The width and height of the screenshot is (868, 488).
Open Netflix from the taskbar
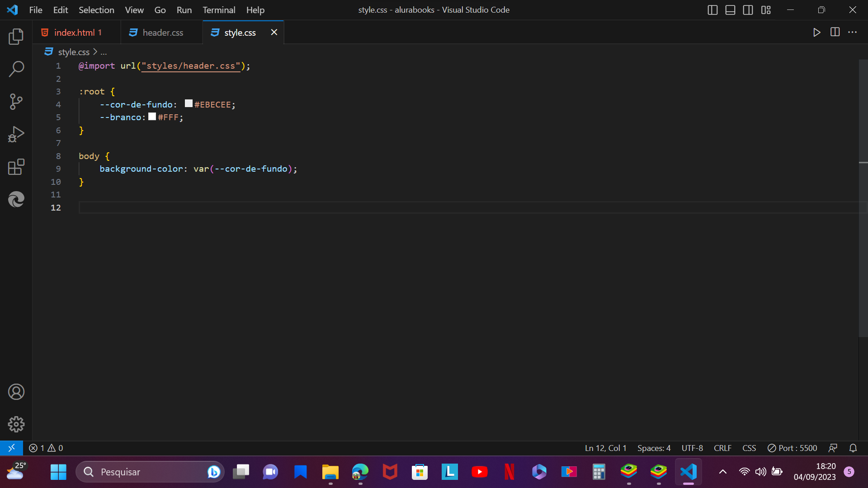[509, 472]
